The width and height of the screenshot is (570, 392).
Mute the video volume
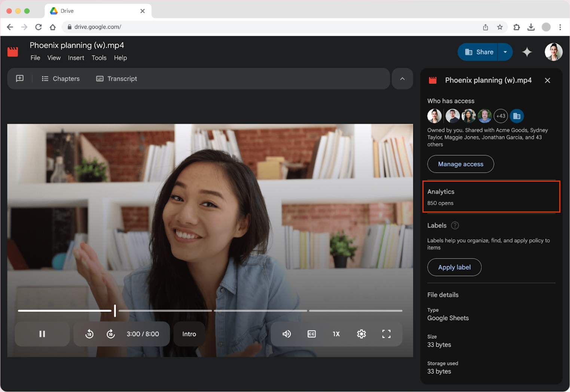[x=286, y=334]
